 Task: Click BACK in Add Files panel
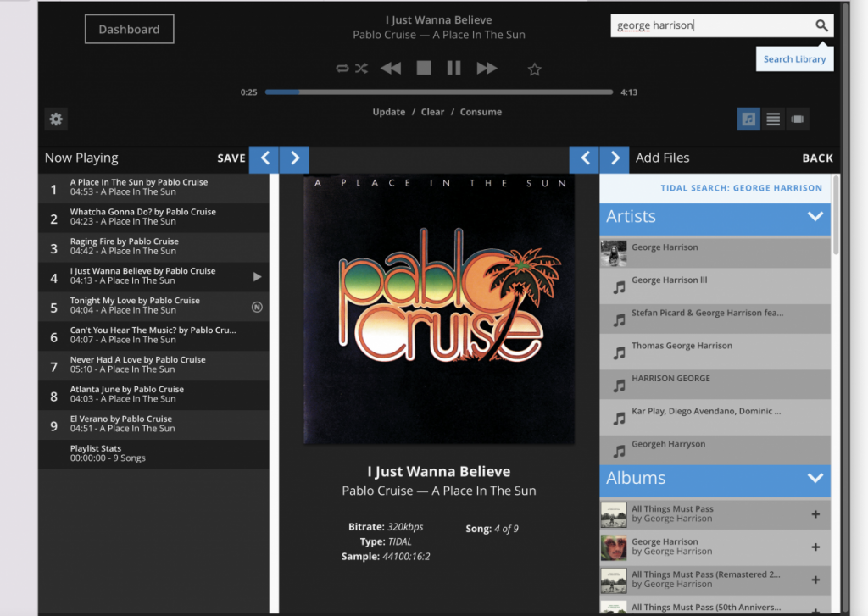tap(818, 158)
